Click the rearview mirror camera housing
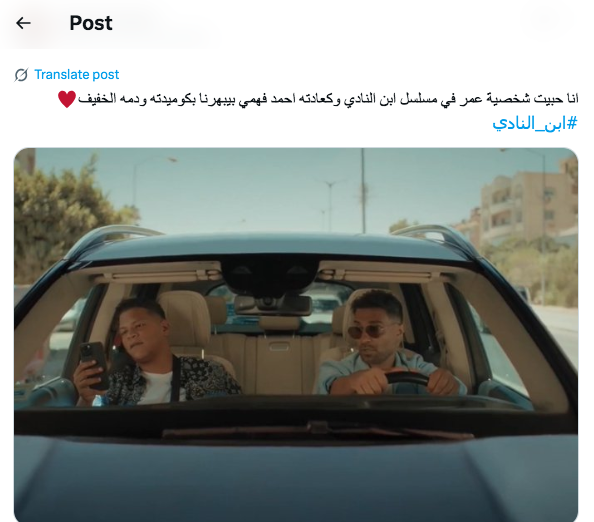Screen dimensions: 594x522 [270, 277]
